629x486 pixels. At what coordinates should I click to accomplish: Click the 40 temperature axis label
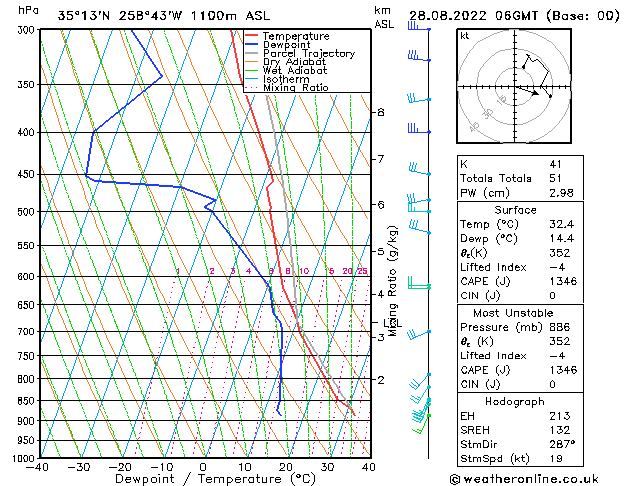[x=368, y=467]
